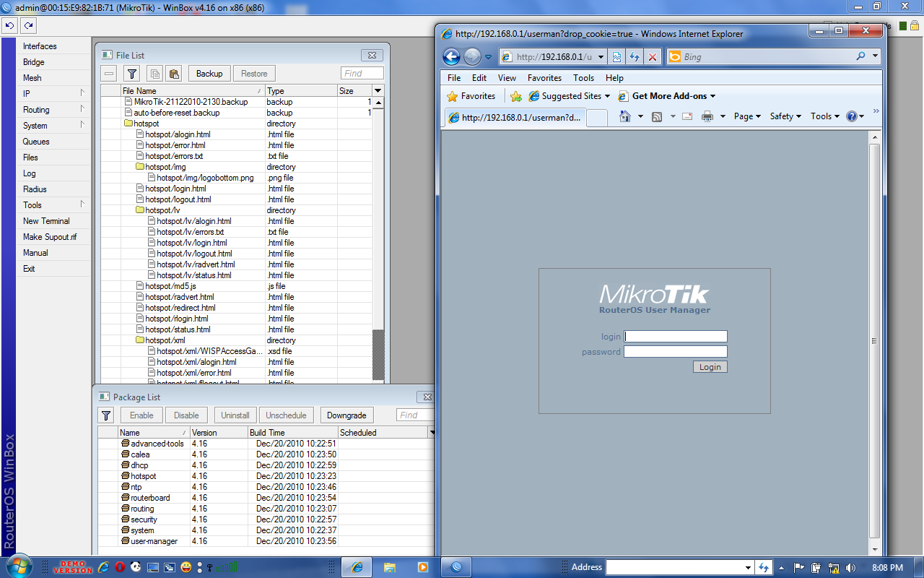
Task: Click the panda icon in the taskbar
Action: (x=136, y=568)
